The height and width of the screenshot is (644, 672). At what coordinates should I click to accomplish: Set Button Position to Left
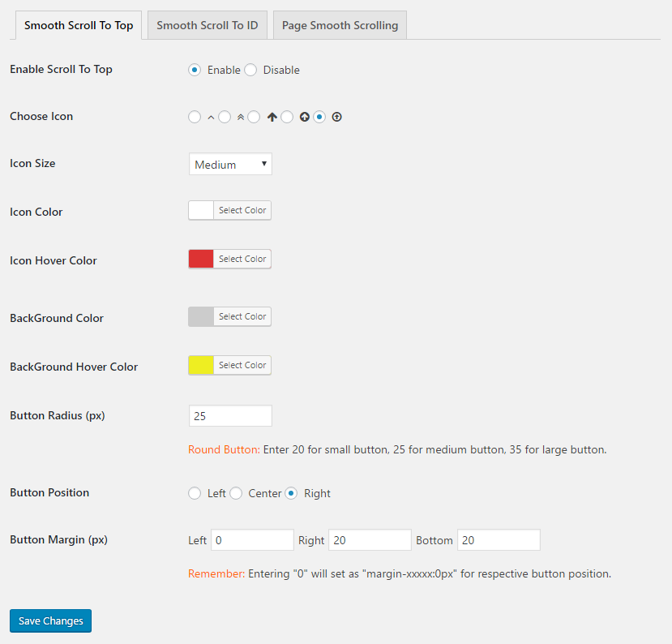pyautogui.click(x=195, y=493)
